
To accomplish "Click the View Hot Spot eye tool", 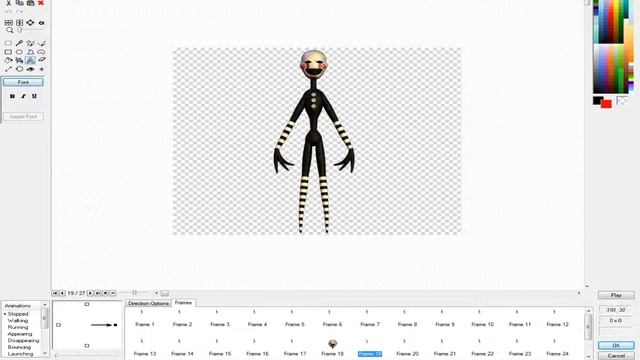I will (30, 69).
